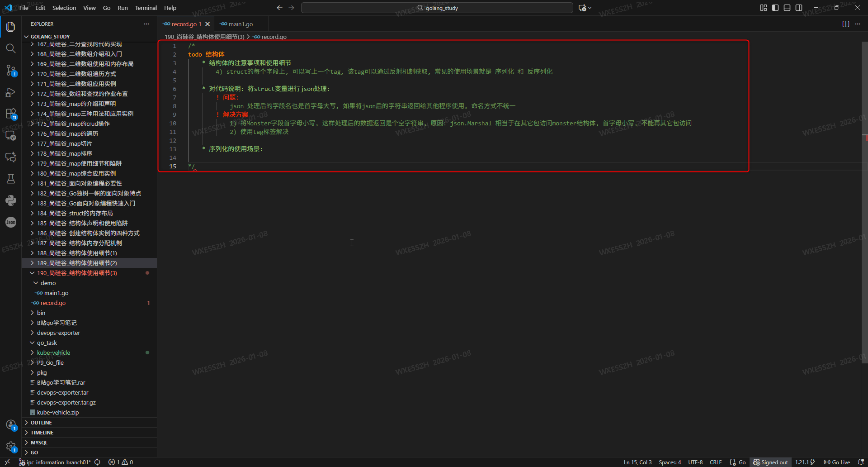
Task: Close the record.go tab
Action: tap(208, 24)
